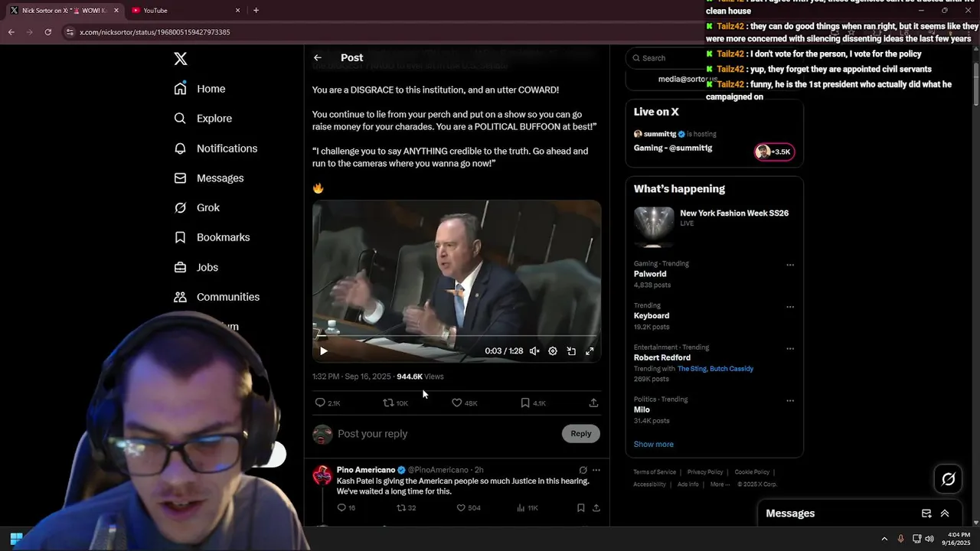
Task: Click Show more under What's happening
Action: point(654,445)
